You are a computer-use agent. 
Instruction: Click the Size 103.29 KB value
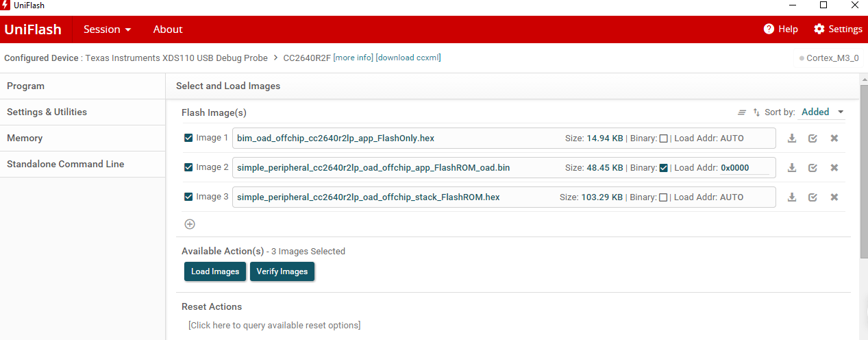(602, 197)
